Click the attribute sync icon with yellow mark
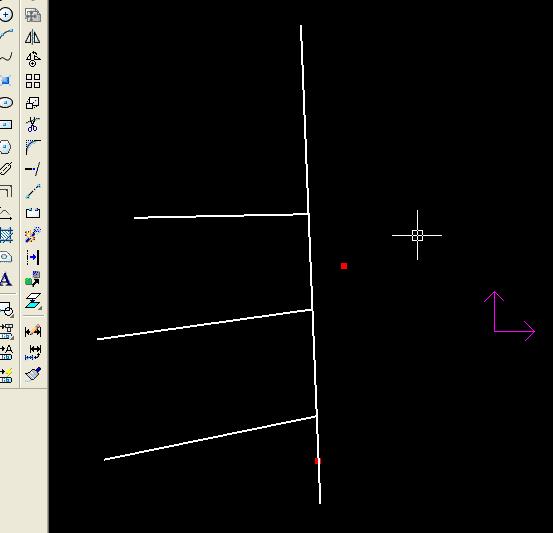The width and height of the screenshot is (553, 533). (6, 375)
